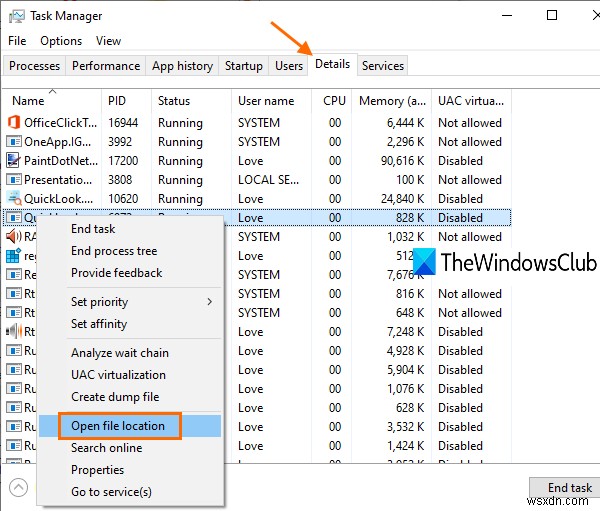Sort by the Status column header

(x=191, y=101)
